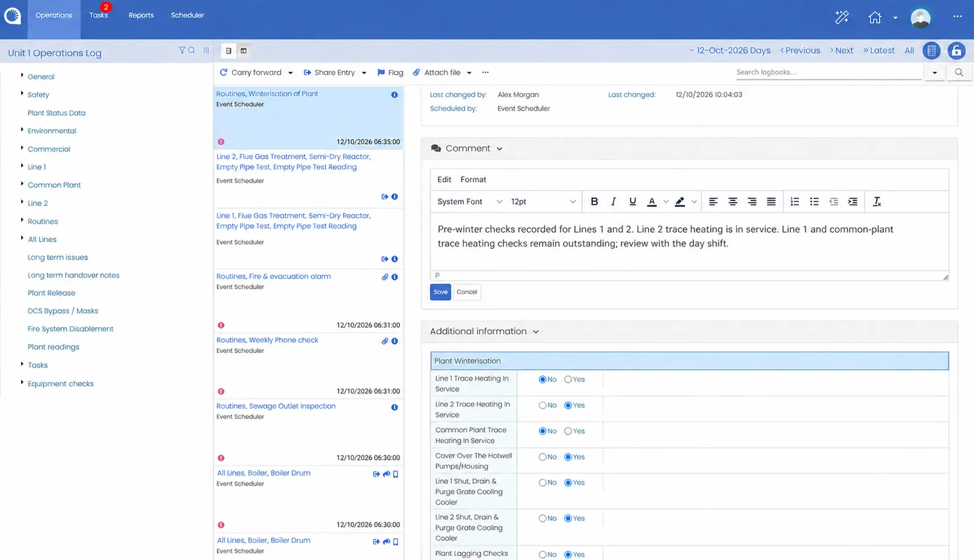Click the lock icon in date bar
The width and height of the screenshot is (974, 560).
coord(956,51)
